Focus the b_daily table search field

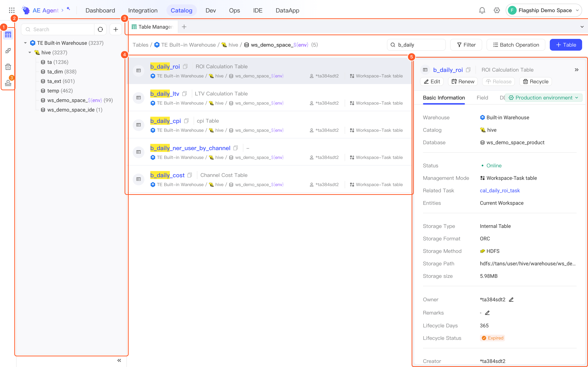pos(416,45)
